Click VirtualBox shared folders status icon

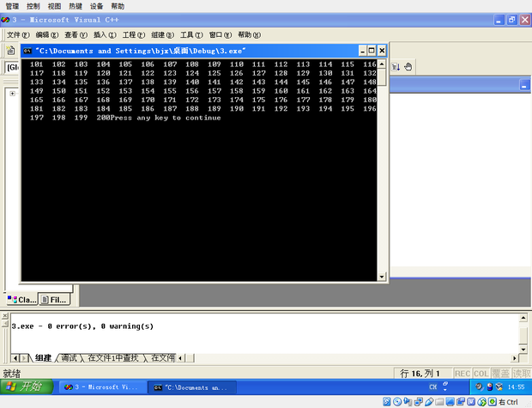pyautogui.click(x=439, y=402)
